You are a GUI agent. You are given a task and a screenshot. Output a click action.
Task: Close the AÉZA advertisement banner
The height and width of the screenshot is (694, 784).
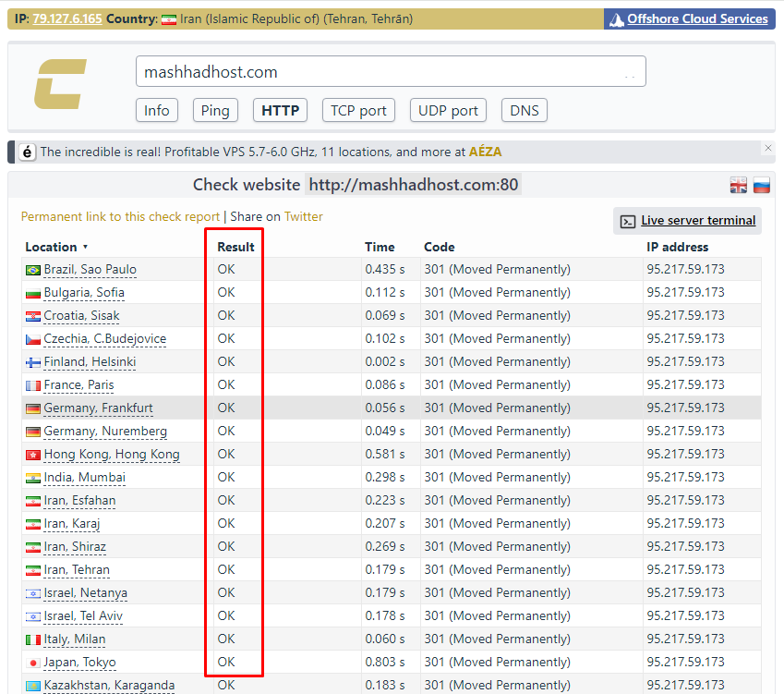click(767, 148)
